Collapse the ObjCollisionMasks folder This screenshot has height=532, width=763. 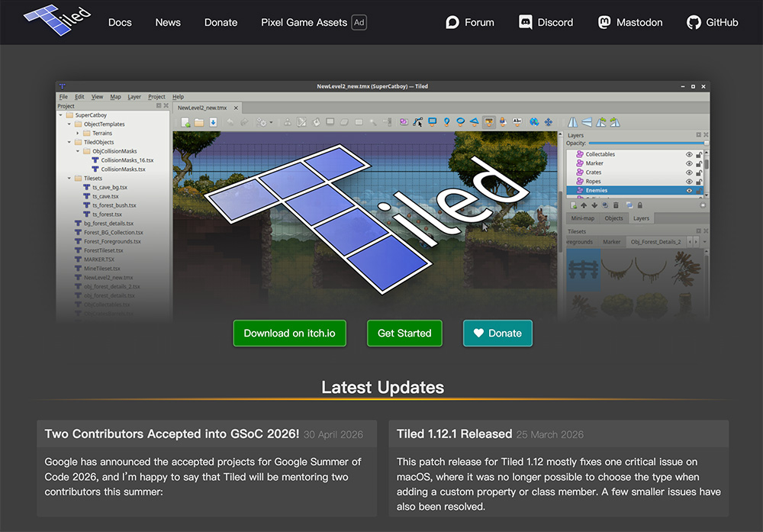pos(78,151)
